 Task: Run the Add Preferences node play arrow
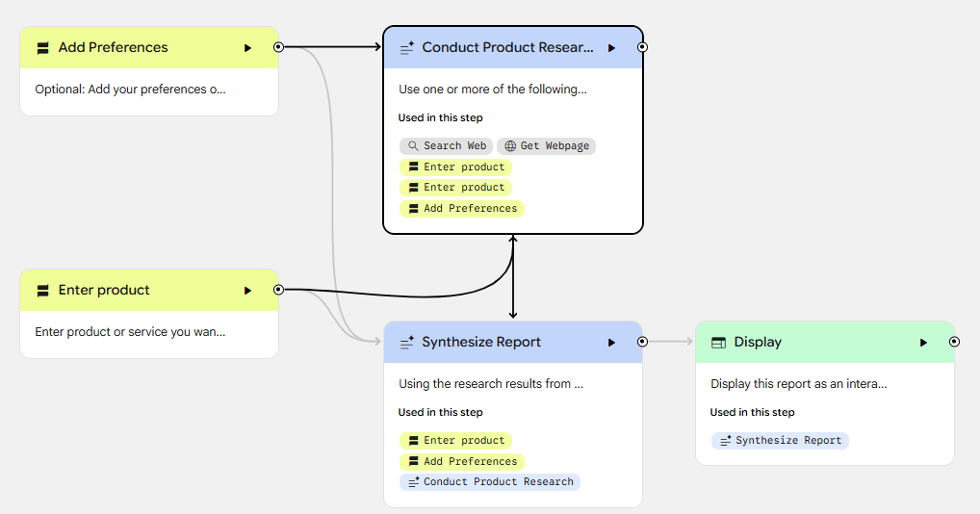pos(247,47)
